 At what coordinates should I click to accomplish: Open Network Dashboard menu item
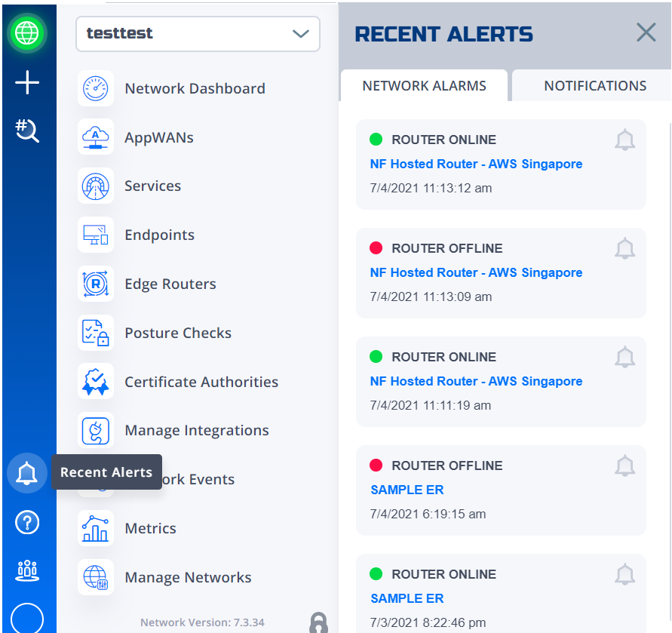tap(195, 88)
